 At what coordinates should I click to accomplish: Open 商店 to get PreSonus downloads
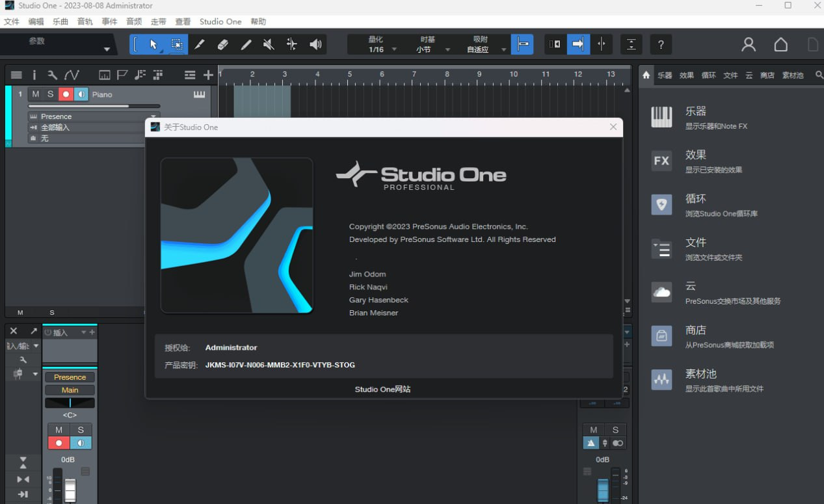(696, 330)
